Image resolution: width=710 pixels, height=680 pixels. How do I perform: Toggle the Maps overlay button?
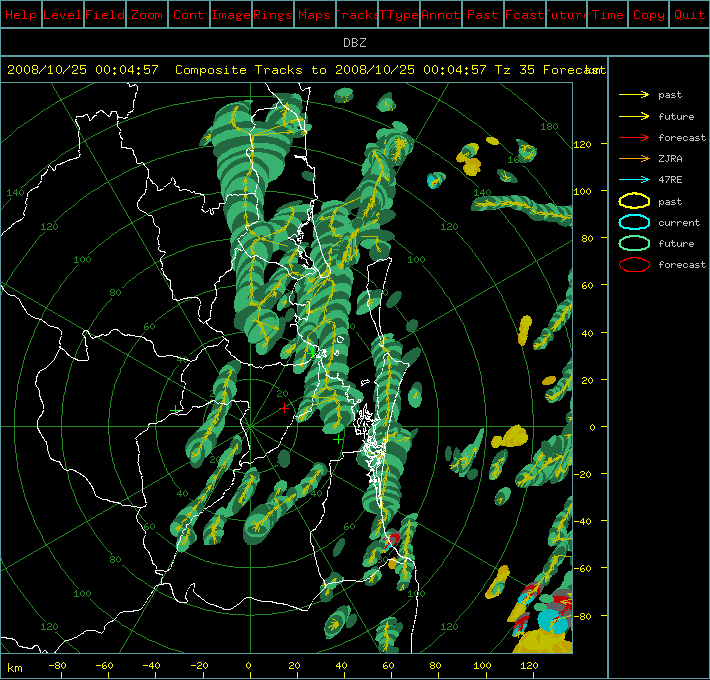[x=314, y=15]
